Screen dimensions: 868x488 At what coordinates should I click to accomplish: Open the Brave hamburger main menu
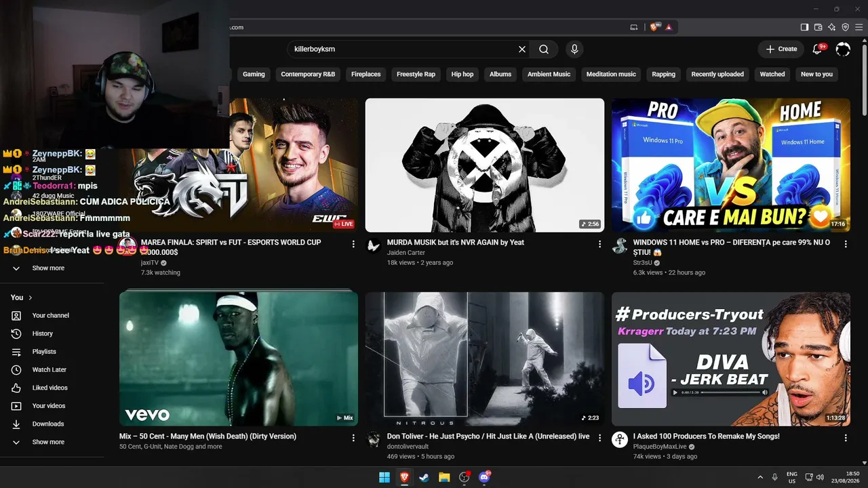[x=859, y=27]
